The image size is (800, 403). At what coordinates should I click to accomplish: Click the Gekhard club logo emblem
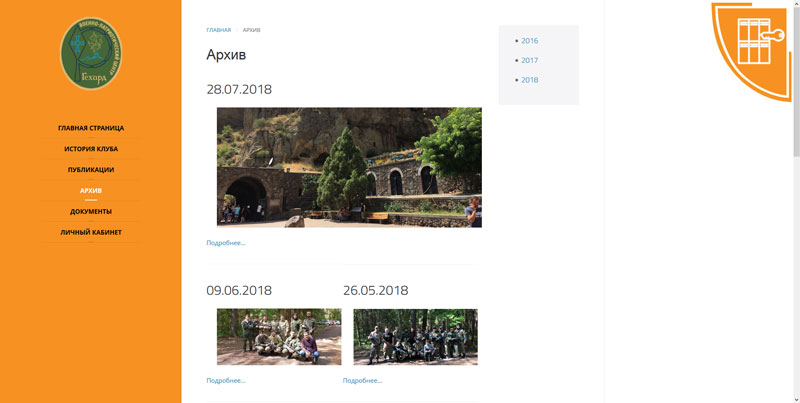[x=90, y=53]
